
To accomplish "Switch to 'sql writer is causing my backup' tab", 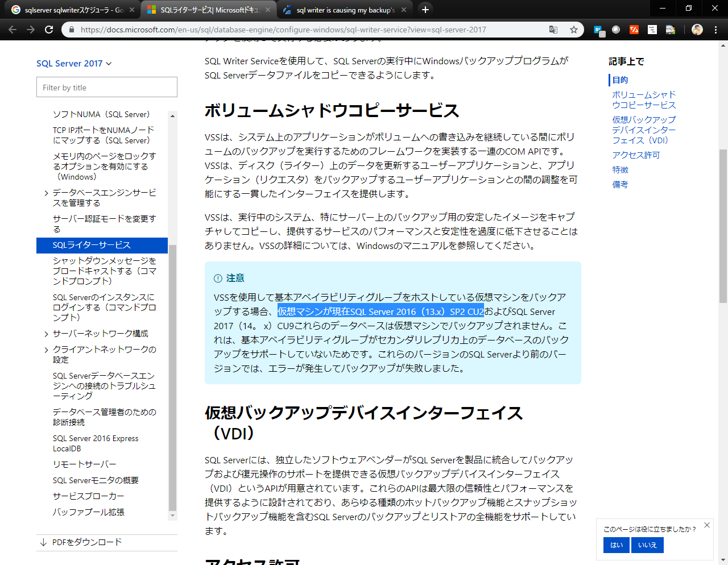I will pos(344,10).
